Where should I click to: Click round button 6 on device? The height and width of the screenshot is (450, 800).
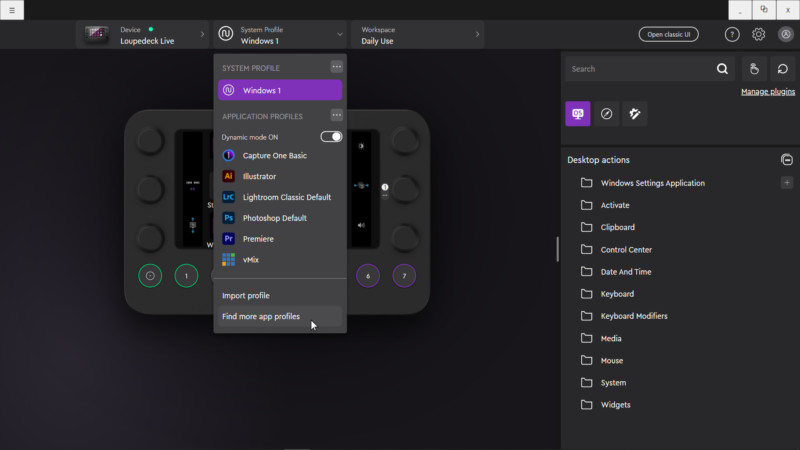tap(368, 276)
